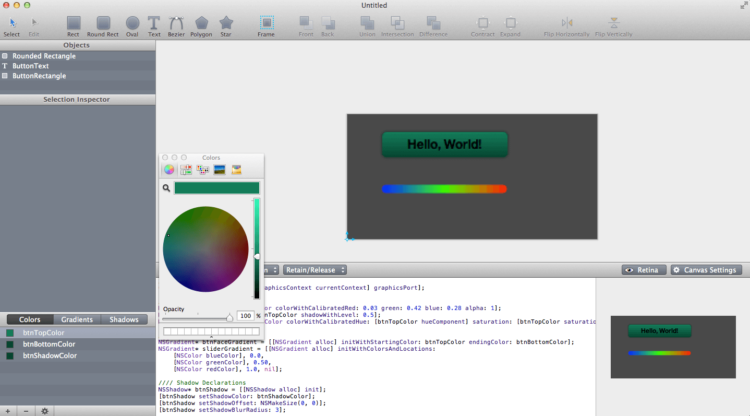The height and width of the screenshot is (416, 750).
Task: Select btnBottomColor in color list
Action: point(77,344)
